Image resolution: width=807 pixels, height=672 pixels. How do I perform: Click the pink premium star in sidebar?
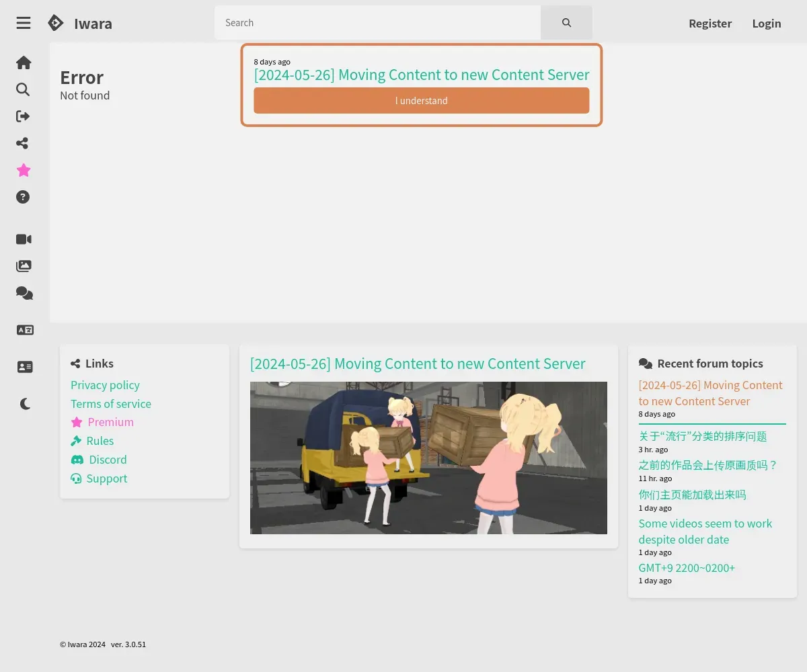point(24,170)
